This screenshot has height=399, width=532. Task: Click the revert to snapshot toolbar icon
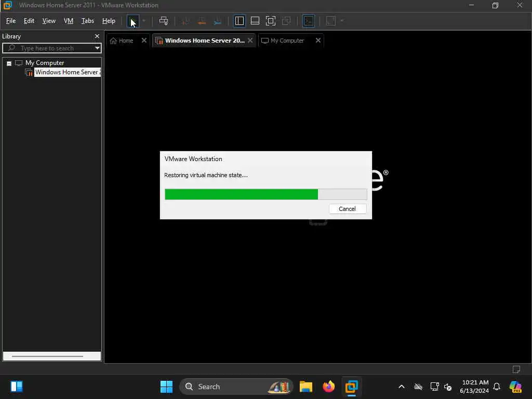click(x=202, y=21)
